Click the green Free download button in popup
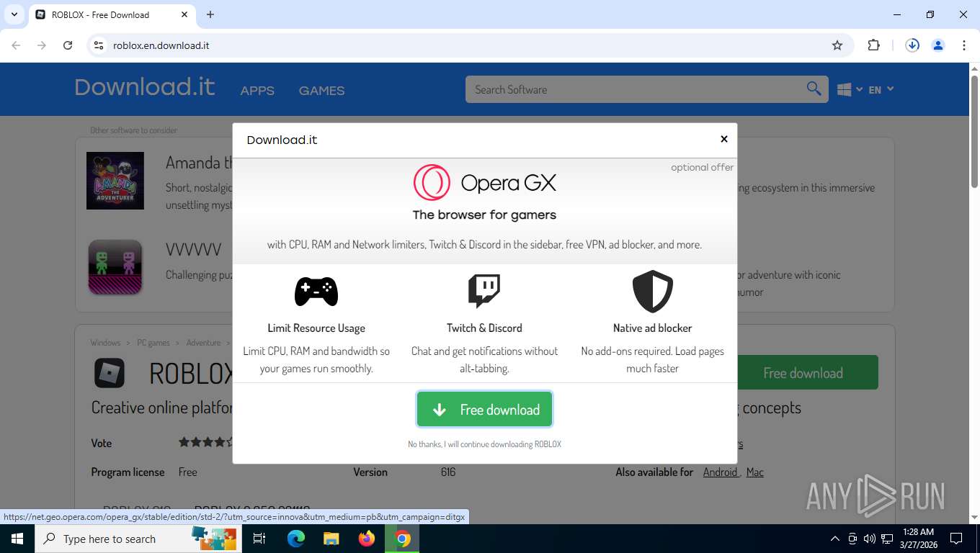Screen dimensions: 980x553 (484, 410)
